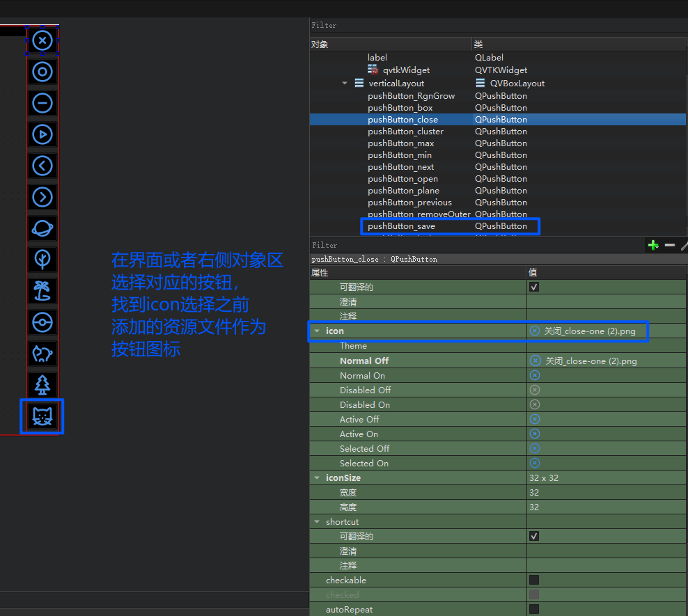The image size is (688, 616).
Task: Click the minus circle button icon
Action: [42, 104]
